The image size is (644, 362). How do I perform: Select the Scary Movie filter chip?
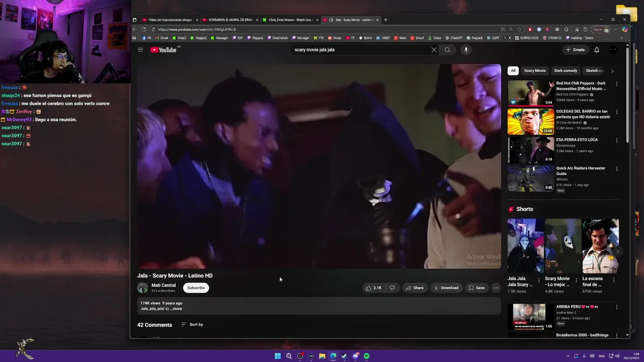(x=534, y=71)
